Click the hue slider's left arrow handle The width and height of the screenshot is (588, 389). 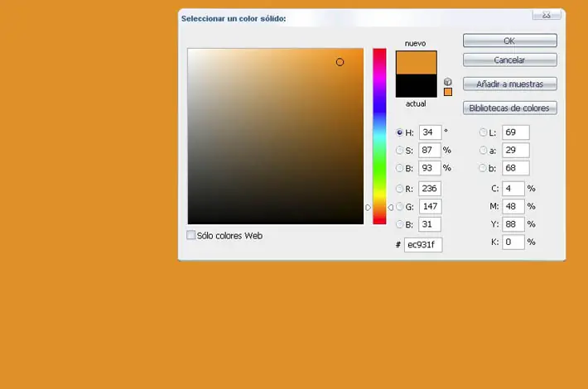pyautogui.click(x=368, y=207)
